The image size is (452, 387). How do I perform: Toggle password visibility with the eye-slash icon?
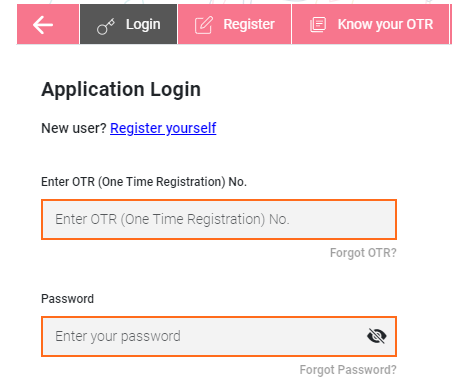(377, 336)
